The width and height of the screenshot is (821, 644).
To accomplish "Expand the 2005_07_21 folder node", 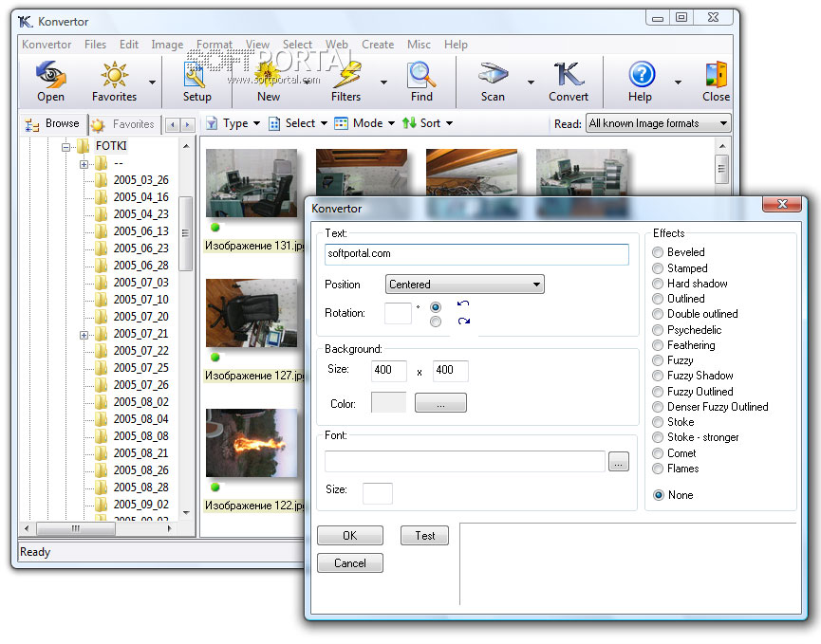I will (84, 335).
